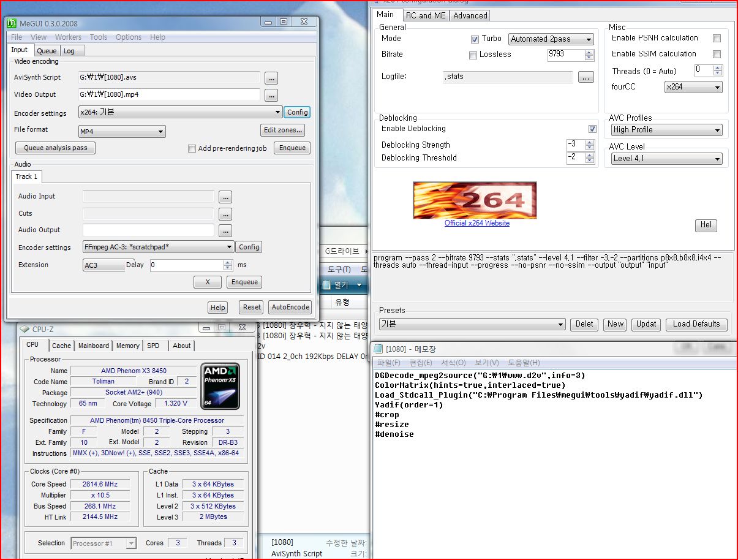Open the video Encoder settings x264 dropdown
The width and height of the screenshot is (738, 560).
point(181,112)
